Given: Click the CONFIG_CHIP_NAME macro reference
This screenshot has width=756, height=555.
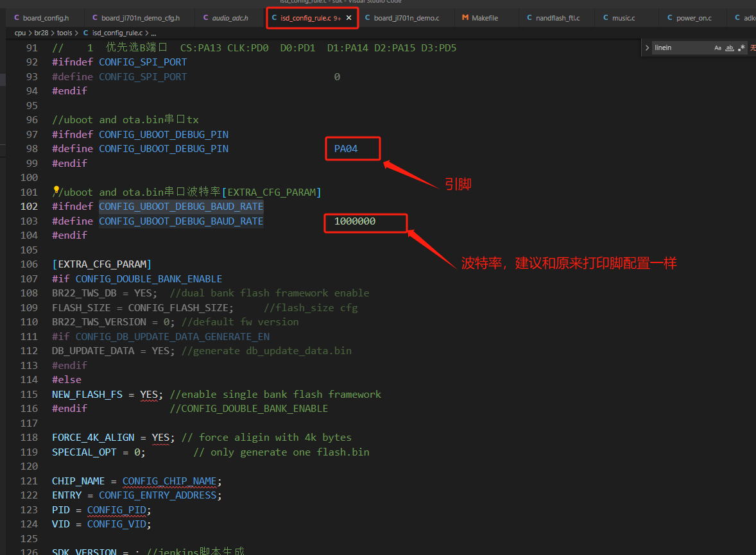Looking at the screenshot, I should tap(169, 481).
